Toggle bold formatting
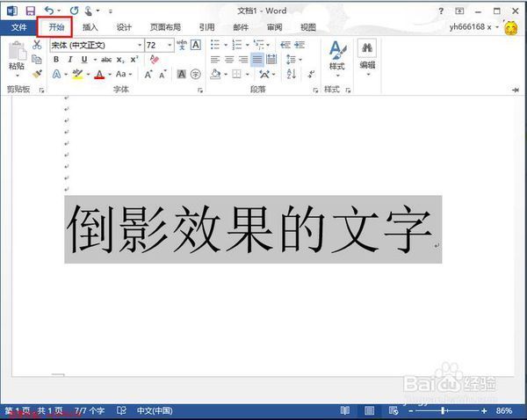 click(56, 60)
